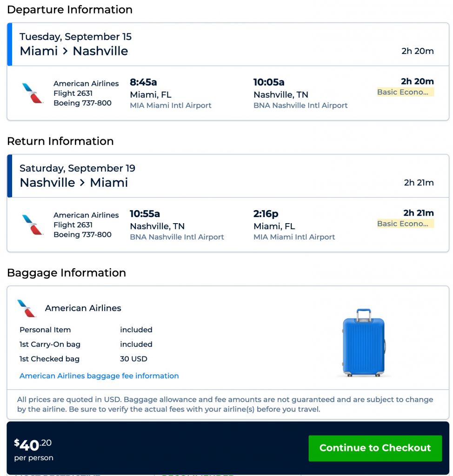This screenshot has height=476, width=453.
Task: Click the Continue to Checkout button
Action: click(375, 448)
